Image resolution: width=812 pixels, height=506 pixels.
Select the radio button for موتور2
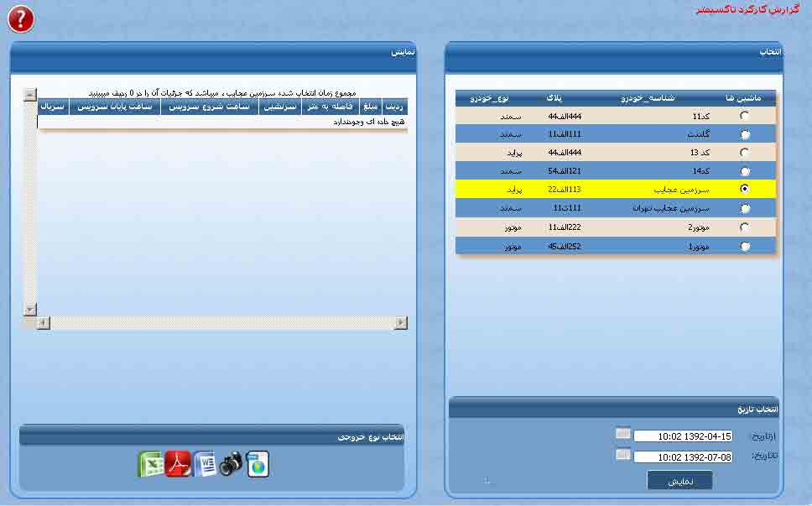pyautogui.click(x=744, y=227)
